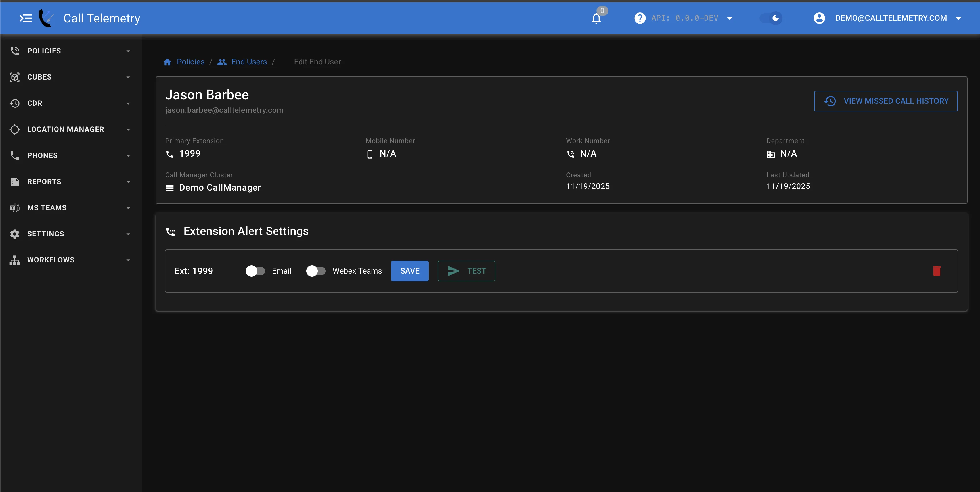Go to End Users breadcrumb link

tap(249, 62)
